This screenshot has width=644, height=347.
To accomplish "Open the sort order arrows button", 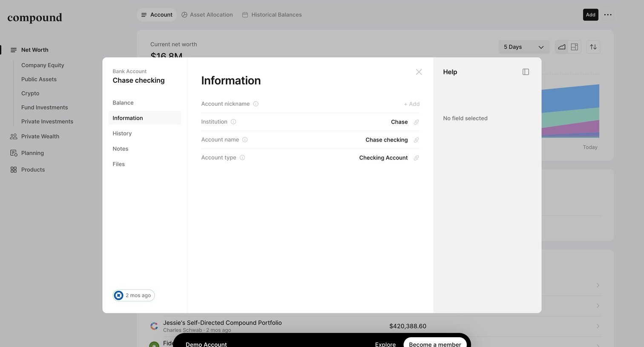I will [x=593, y=47].
